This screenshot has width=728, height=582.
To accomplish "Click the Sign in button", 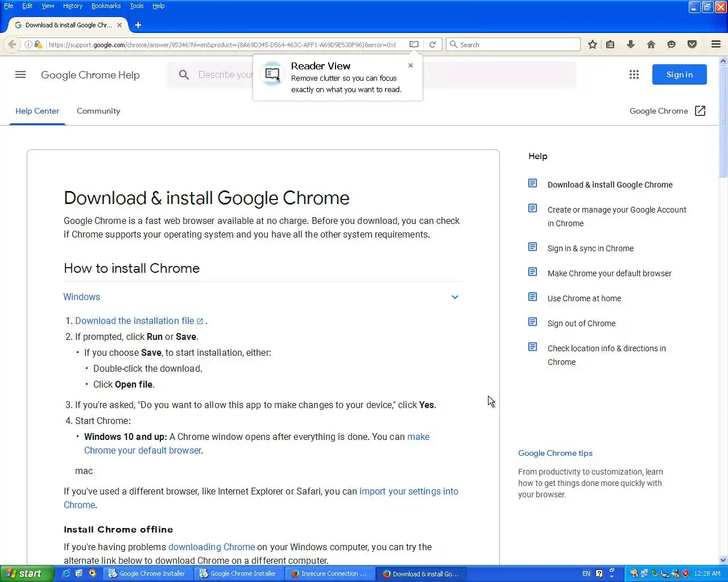I will pyautogui.click(x=679, y=74).
